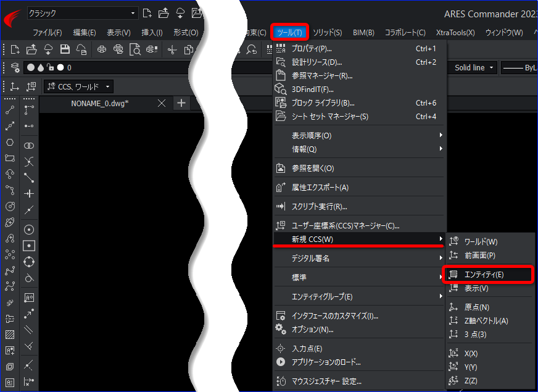This screenshot has height=392, width=538.
Task: Switch to the NONAME_0.dwg drawing tab
Action: point(100,103)
